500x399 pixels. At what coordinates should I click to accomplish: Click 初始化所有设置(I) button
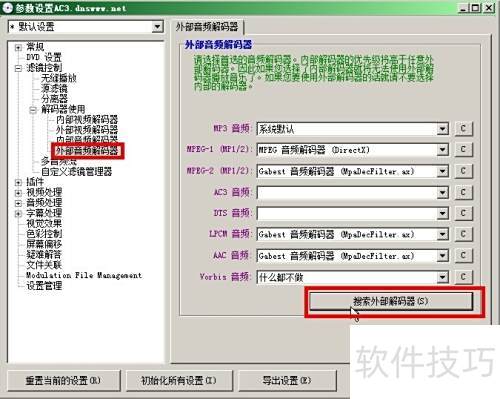[x=179, y=380]
